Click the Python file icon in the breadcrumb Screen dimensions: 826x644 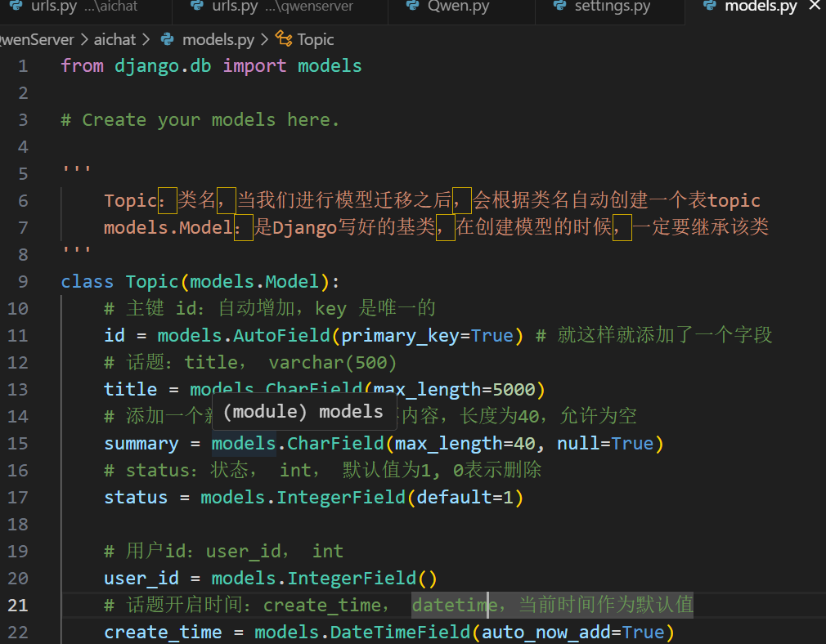(x=168, y=39)
